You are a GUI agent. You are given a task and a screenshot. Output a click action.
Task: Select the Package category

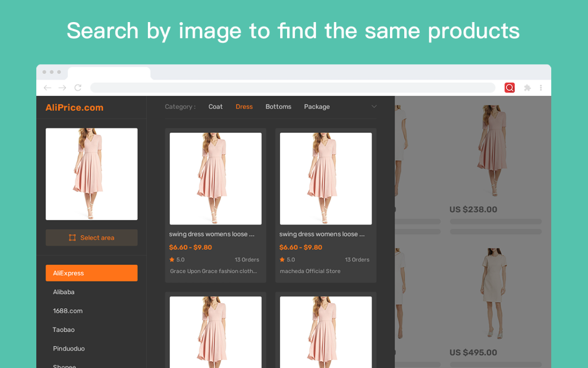coord(317,106)
